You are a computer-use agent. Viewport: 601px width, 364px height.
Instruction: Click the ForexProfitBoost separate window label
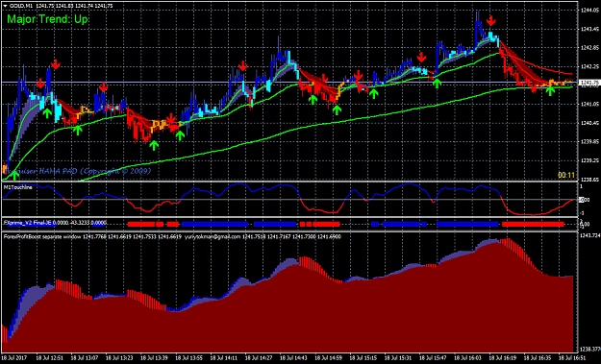click(42, 237)
